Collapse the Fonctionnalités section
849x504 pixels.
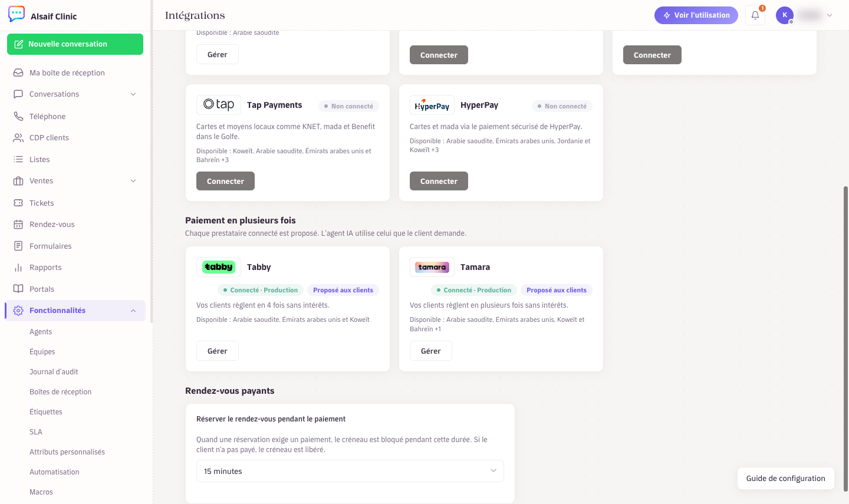pos(133,311)
